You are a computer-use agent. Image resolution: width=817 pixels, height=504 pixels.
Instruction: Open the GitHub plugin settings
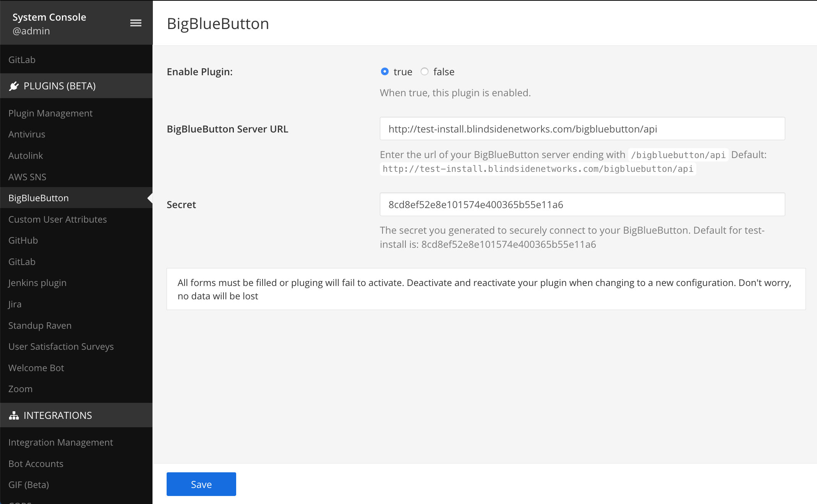tap(23, 240)
